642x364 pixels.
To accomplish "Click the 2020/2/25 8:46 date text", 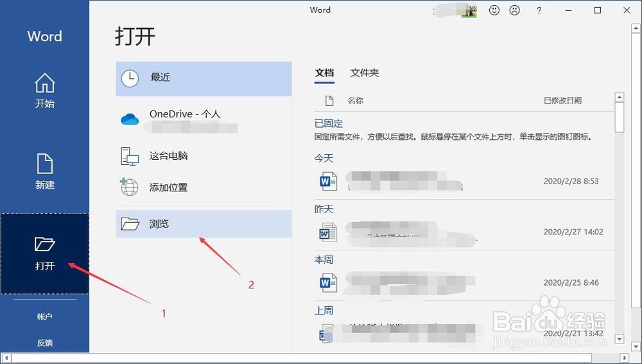I will tap(571, 282).
